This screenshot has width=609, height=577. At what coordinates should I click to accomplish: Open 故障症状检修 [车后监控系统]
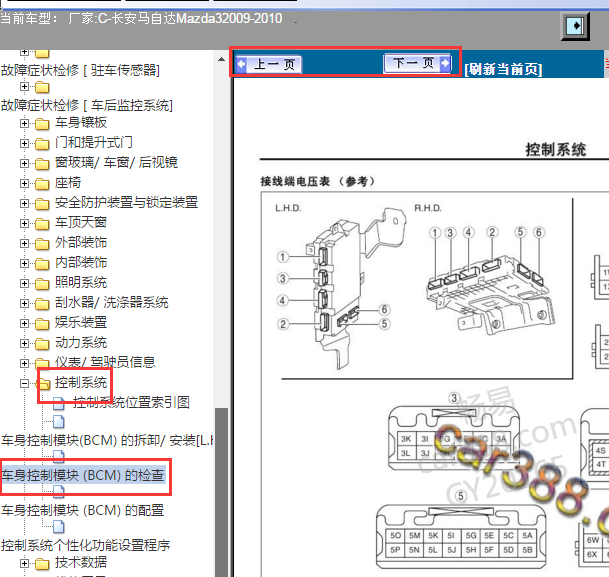click(x=87, y=105)
